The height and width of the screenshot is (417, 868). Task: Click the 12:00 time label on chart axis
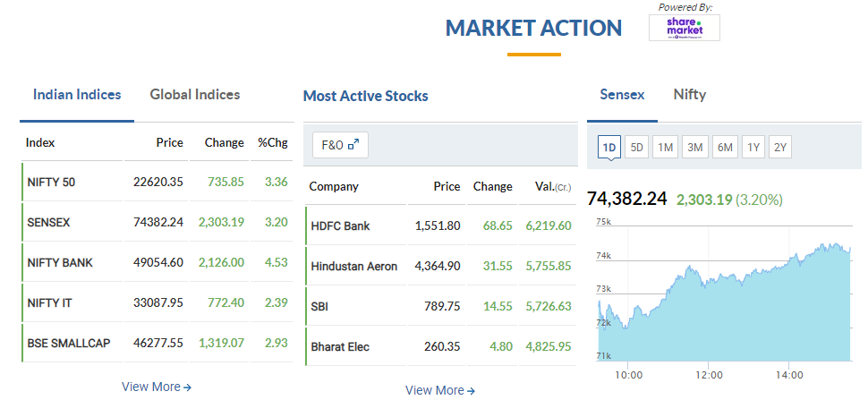pos(709,375)
